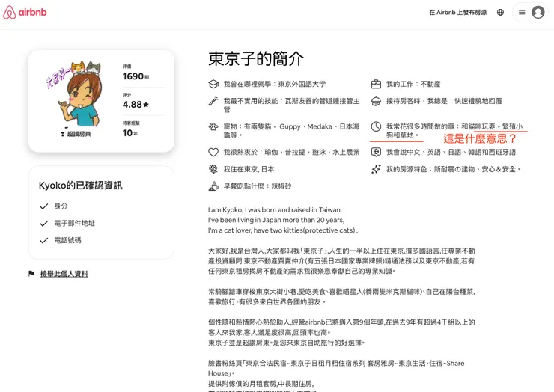Click the checkmark beside 電話號碼
This screenshot has width=554, height=392.
point(44,240)
